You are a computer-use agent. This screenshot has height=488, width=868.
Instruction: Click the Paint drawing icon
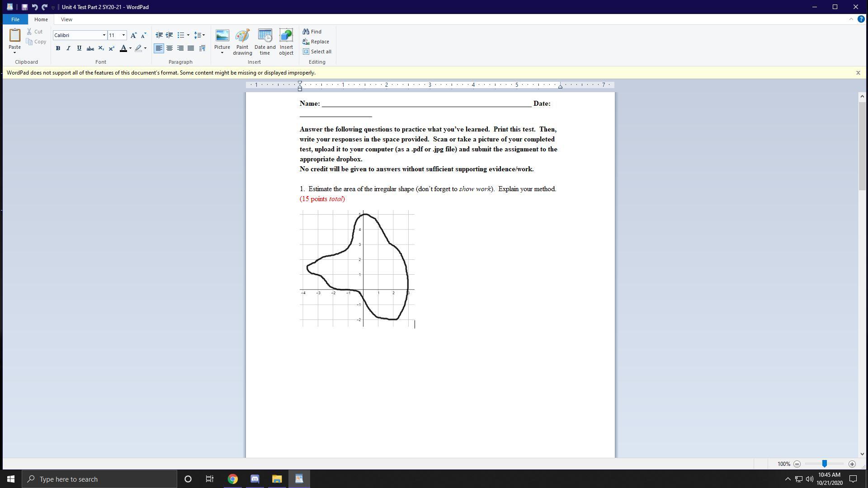[242, 42]
